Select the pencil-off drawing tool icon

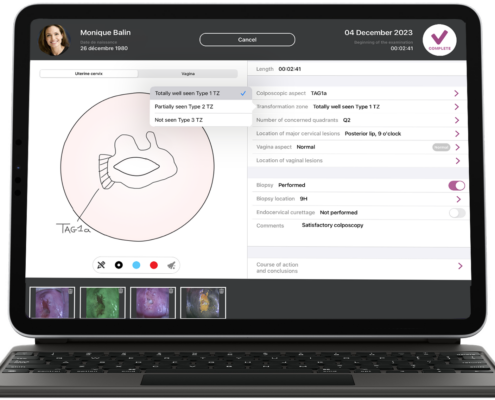(101, 265)
